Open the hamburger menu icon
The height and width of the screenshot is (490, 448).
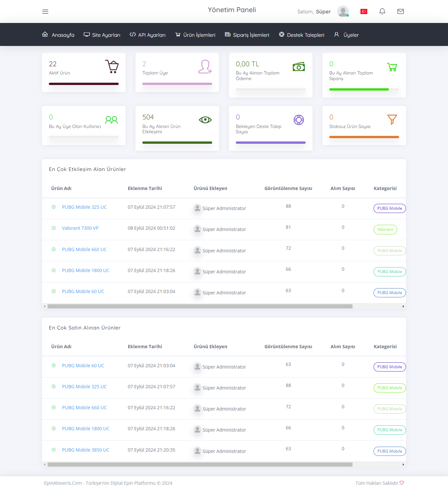[x=45, y=11]
